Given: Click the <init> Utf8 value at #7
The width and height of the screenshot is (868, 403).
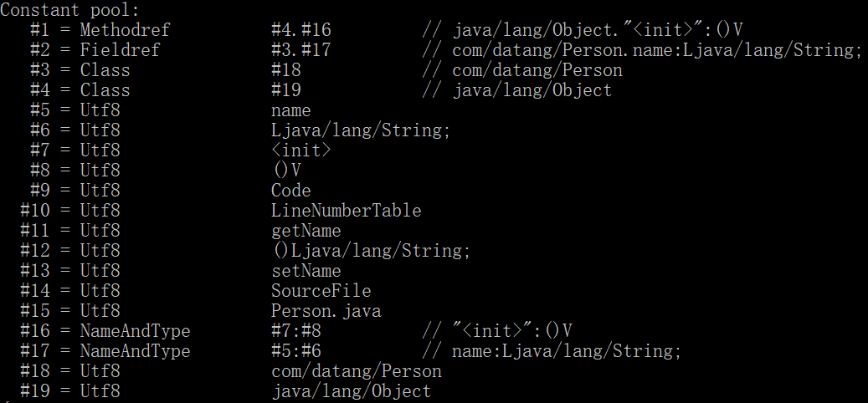Looking at the screenshot, I should [x=300, y=150].
